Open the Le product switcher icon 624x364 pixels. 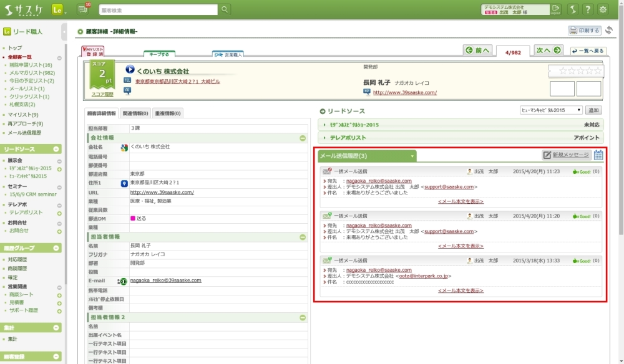pyautogui.click(x=57, y=10)
